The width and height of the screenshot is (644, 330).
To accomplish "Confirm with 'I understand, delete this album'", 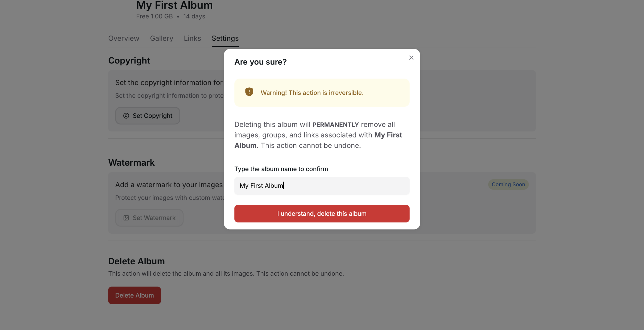I will pyautogui.click(x=322, y=214).
